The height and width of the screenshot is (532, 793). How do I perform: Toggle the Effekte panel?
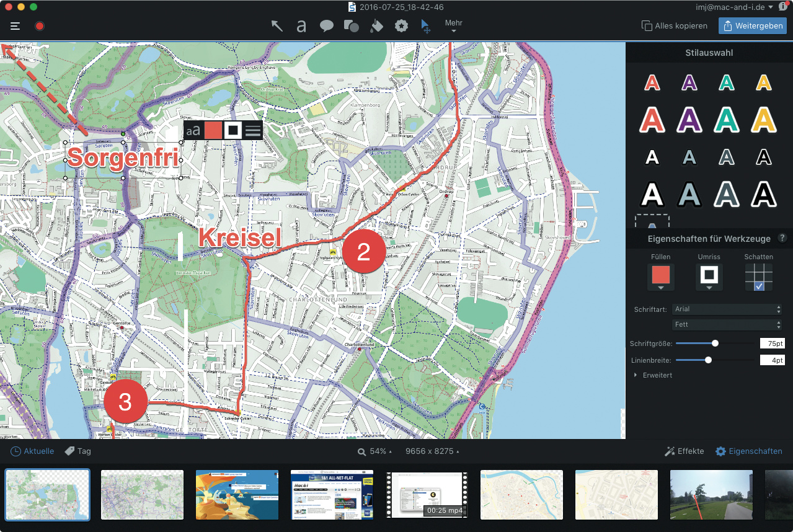click(x=684, y=451)
